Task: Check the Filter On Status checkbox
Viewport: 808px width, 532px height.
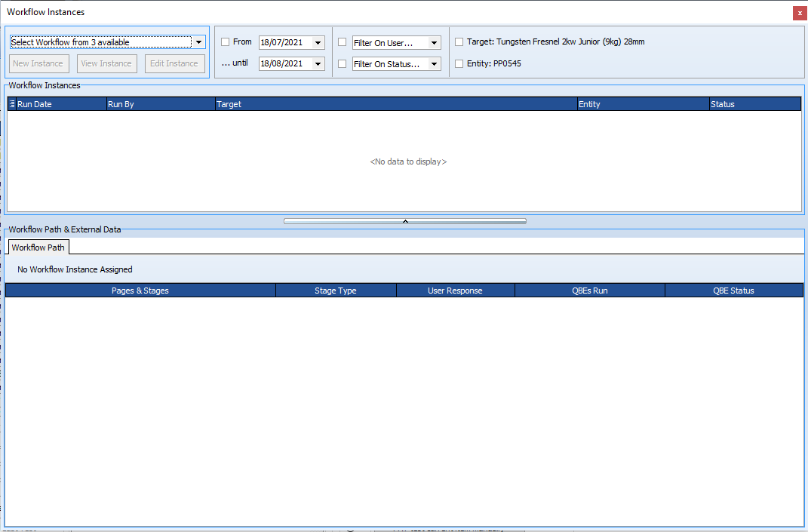Action: pos(342,63)
